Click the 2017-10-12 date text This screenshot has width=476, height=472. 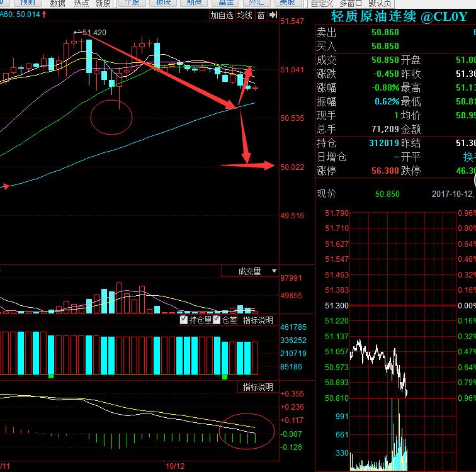pos(452,194)
